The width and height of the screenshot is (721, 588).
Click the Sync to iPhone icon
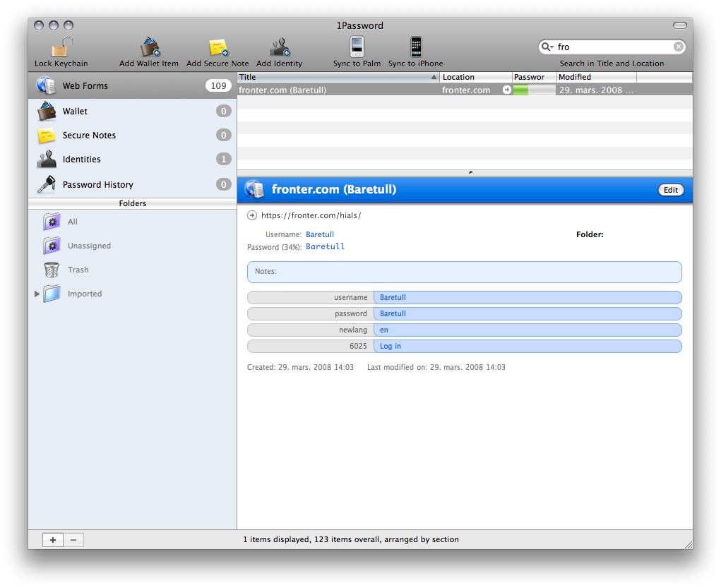tap(416, 47)
